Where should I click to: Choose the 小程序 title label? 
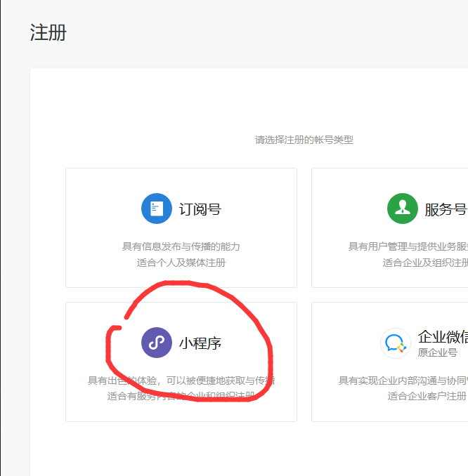coord(200,343)
